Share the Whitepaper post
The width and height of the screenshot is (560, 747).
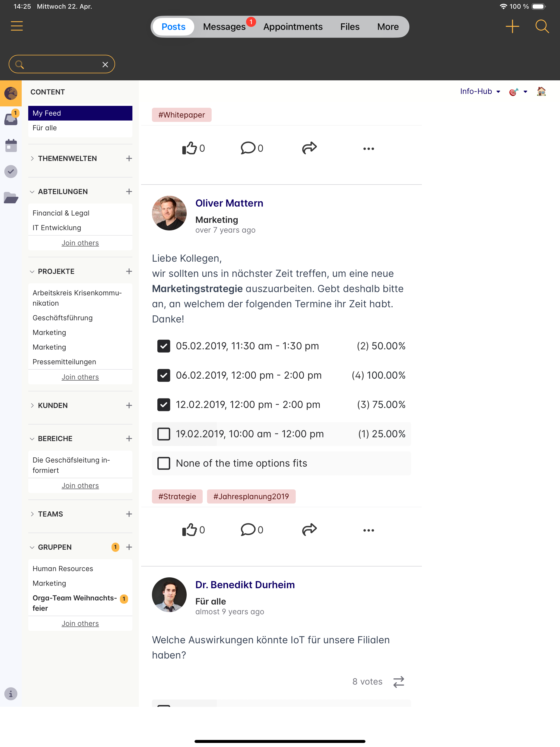309,148
